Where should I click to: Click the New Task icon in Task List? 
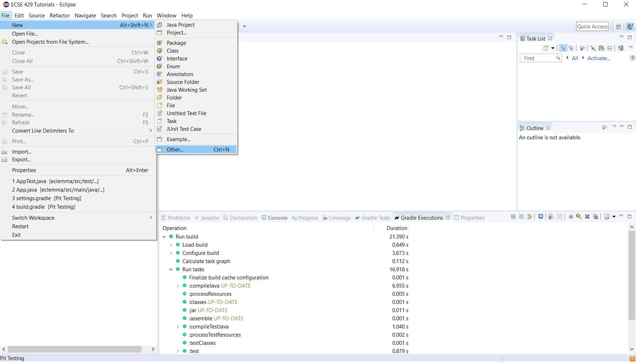[x=546, y=48]
